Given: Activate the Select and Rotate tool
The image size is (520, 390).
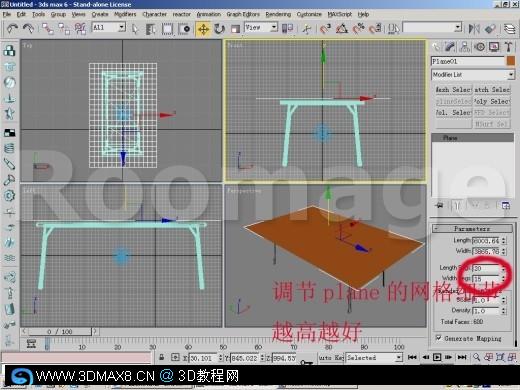Looking at the screenshot, I should click(219, 29).
